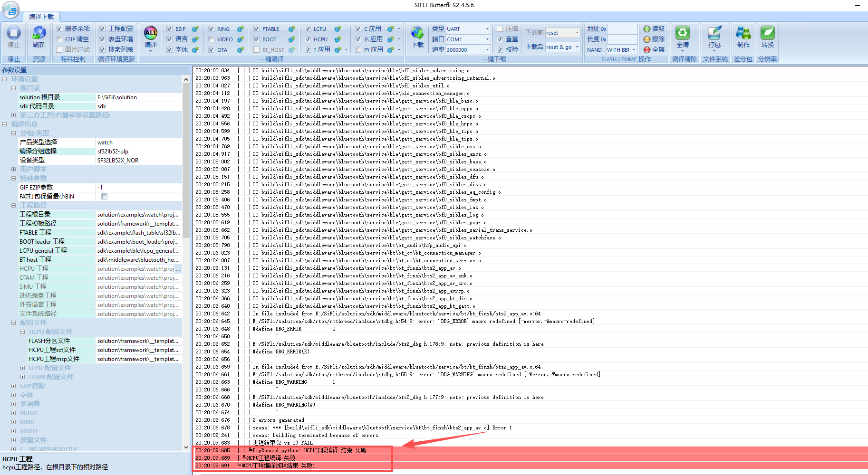Select the HCPU 工程 property row

pyautogui.click(x=57, y=269)
